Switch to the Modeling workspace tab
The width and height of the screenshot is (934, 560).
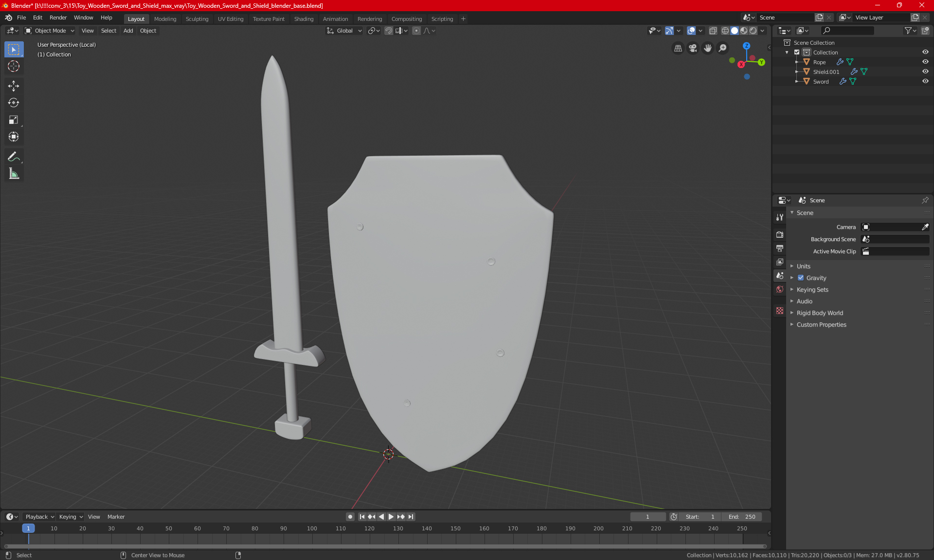pyautogui.click(x=165, y=19)
